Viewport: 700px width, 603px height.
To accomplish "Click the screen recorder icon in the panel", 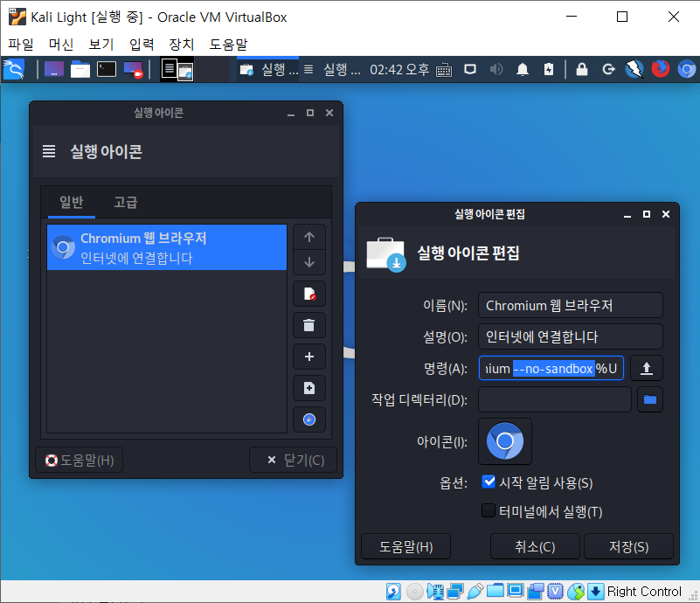I will (x=133, y=70).
